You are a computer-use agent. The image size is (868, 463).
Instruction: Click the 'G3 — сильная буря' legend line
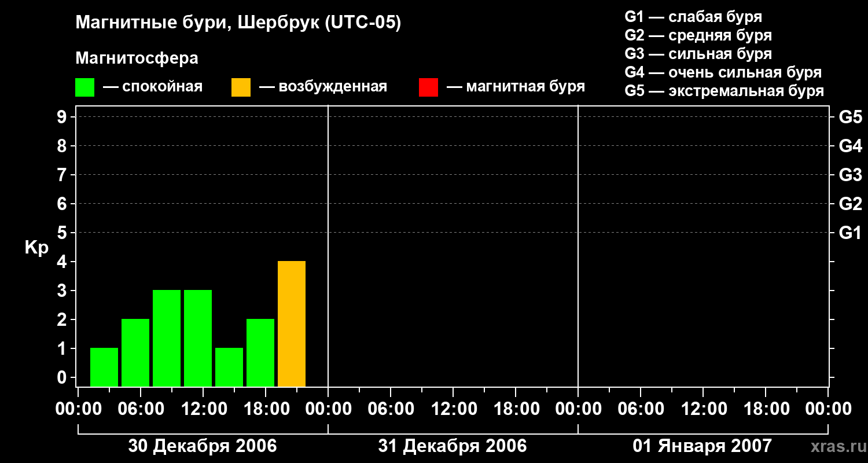coord(698,54)
